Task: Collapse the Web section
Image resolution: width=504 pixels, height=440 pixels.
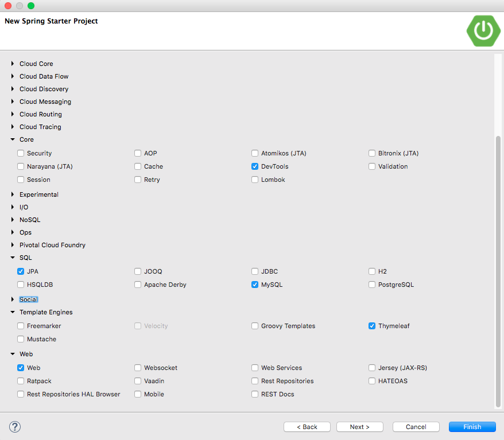Action: tap(13, 354)
